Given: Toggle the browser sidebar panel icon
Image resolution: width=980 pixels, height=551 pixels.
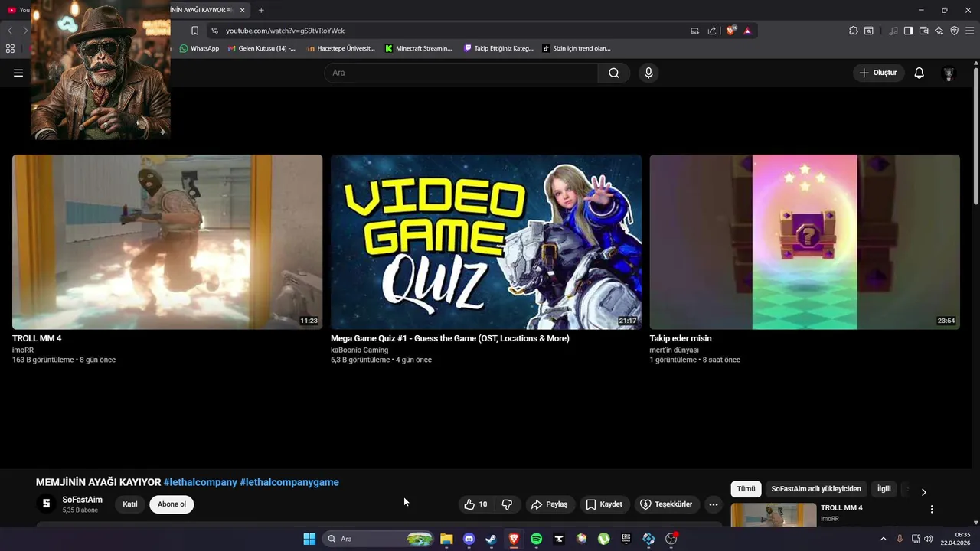Looking at the screenshot, I should (x=908, y=31).
